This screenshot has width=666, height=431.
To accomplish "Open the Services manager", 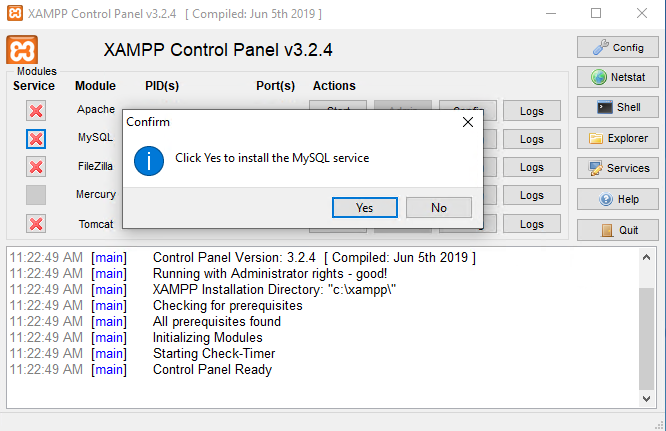I will click(x=617, y=168).
